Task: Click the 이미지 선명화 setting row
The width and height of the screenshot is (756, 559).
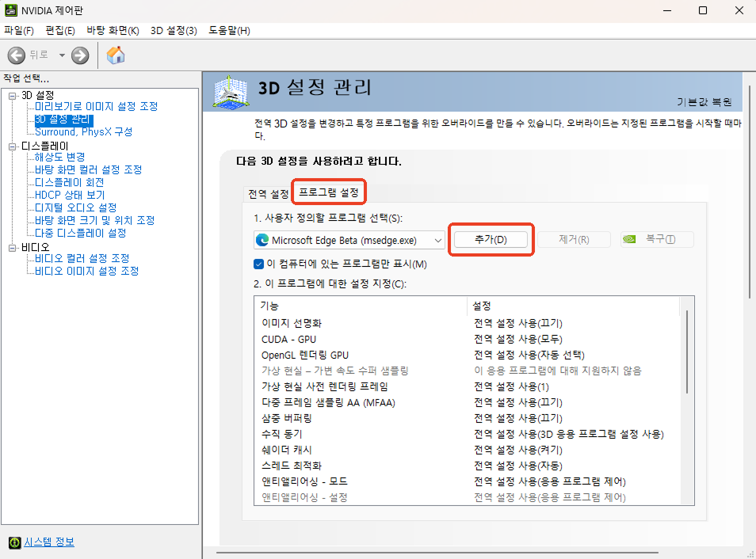Action: 468,323
